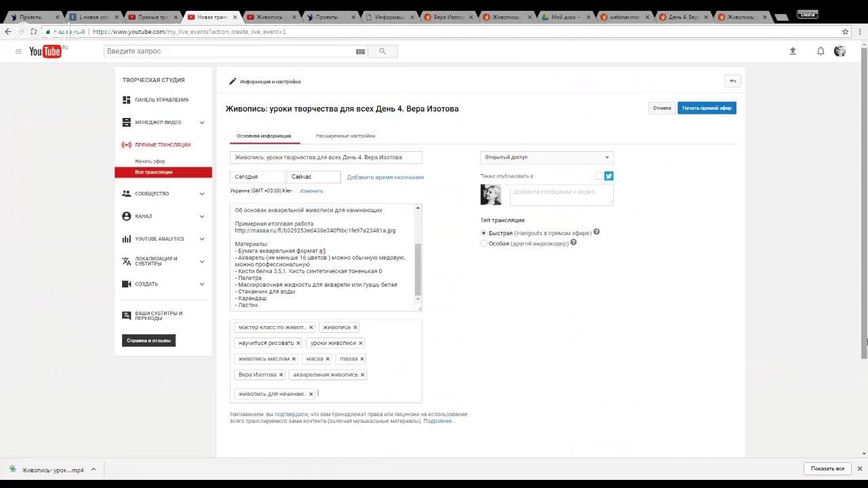Click the Twitter message text box
This screenshot has width=868, height=488.
(561, 195)
